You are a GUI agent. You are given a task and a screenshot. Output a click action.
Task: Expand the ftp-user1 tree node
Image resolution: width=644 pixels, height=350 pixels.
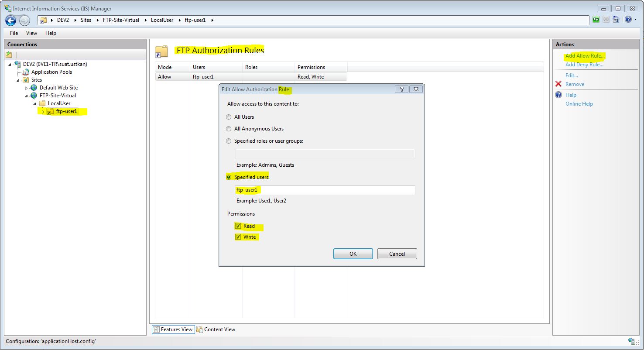[43, 112]
